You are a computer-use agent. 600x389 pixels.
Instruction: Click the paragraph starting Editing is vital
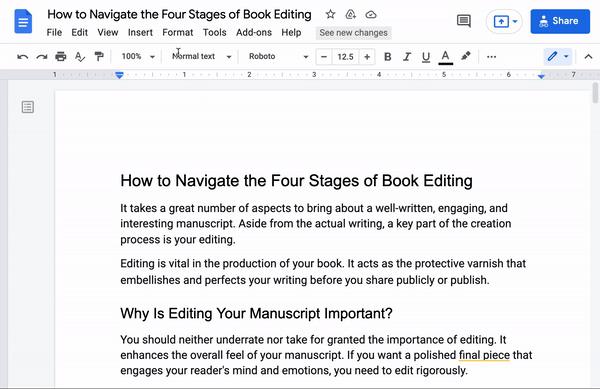[x=323, y=272]
